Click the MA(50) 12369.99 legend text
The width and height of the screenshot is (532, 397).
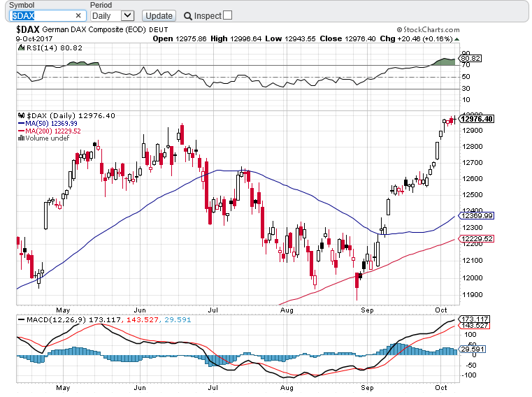(51, 124)
